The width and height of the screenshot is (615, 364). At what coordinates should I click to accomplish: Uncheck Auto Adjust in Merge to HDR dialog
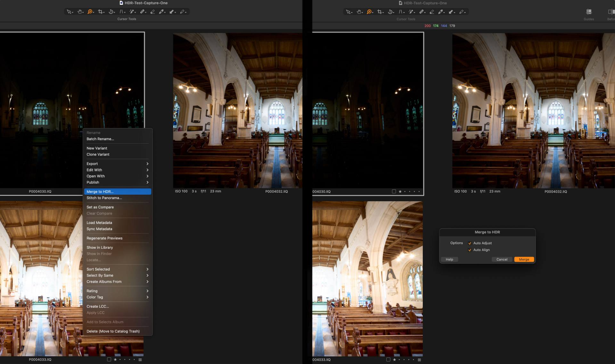pos(470,243)
